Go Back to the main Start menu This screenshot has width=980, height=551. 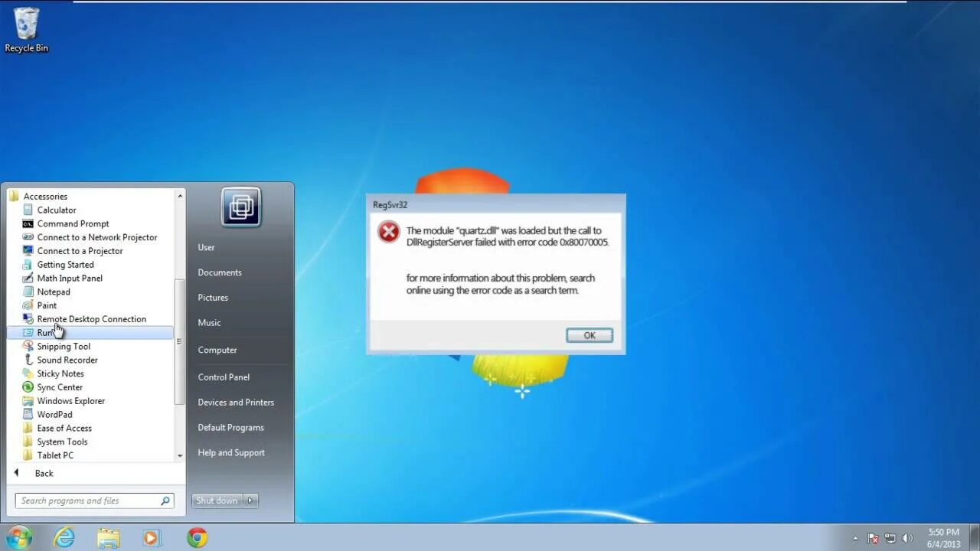[44, 474]
